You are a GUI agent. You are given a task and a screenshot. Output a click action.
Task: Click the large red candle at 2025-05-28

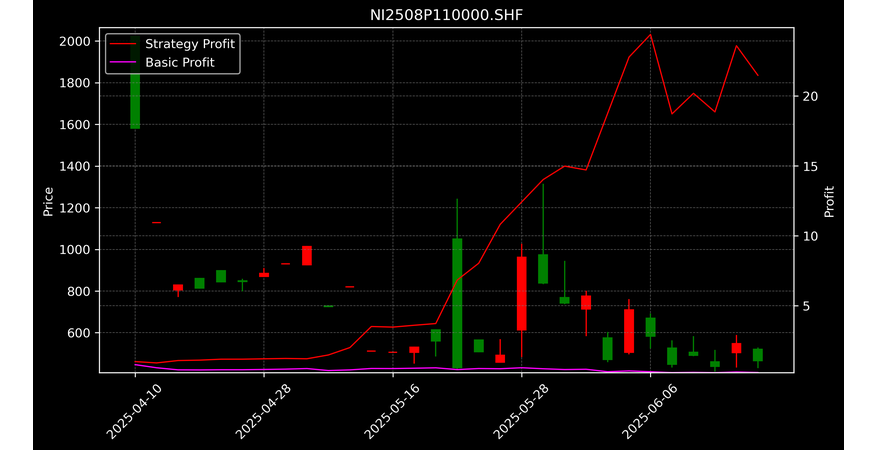click(521, 293)
